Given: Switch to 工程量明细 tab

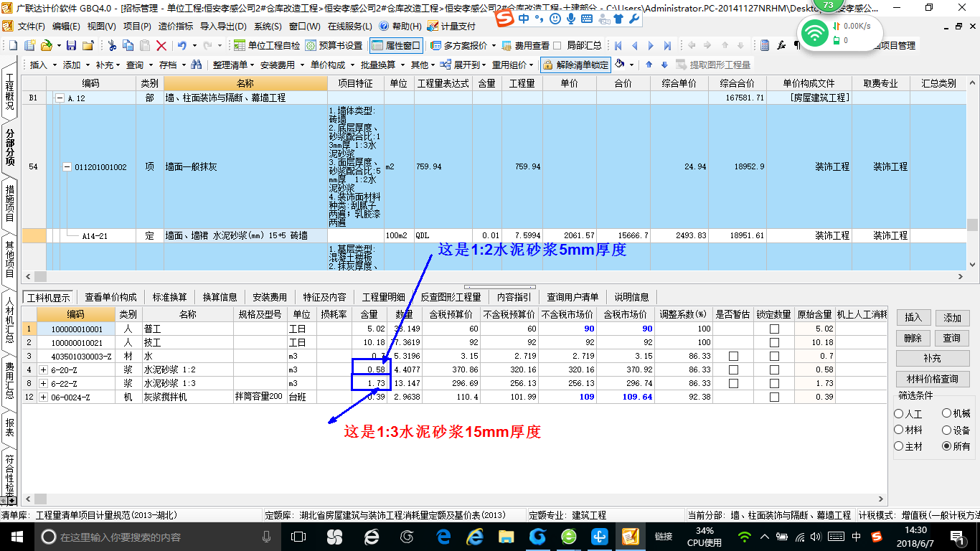Looking at the screenshot, I should 384,297.
